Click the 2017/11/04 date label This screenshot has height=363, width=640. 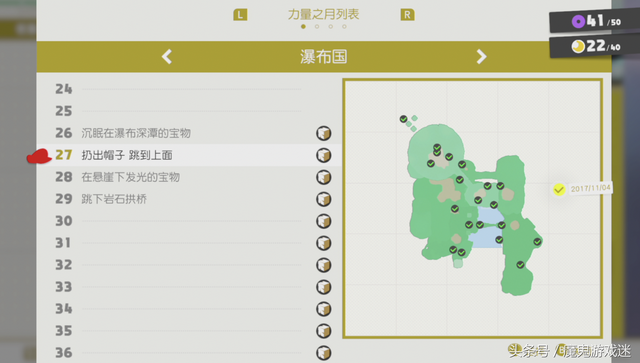[x=591, y=188]
